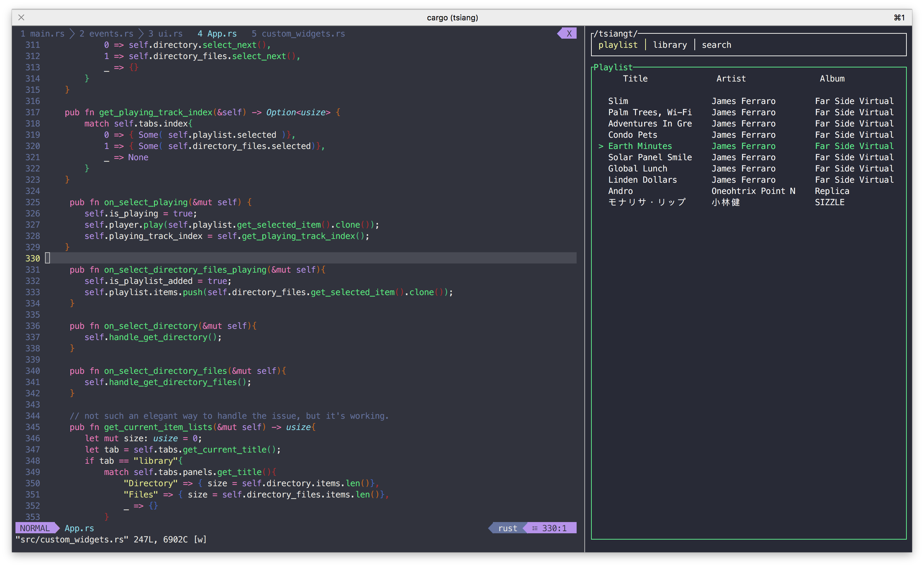The height and width of the screenshot is (567, 924).
Task: Click the Title column header
Action: click(x=635, y=79)
